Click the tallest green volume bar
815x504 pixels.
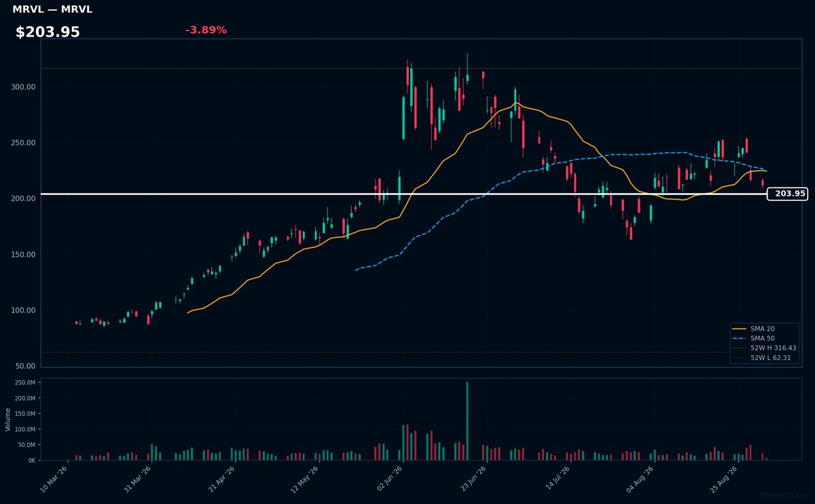pos(467,421)
